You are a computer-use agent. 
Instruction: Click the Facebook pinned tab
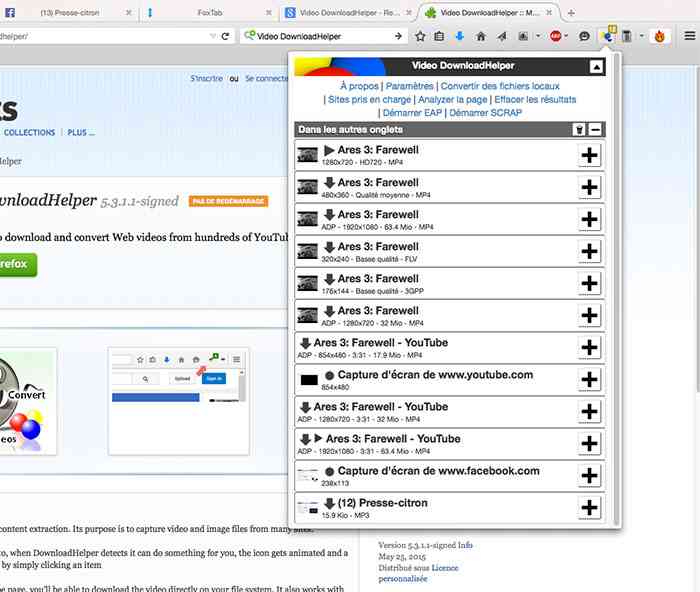click(10, 13)
